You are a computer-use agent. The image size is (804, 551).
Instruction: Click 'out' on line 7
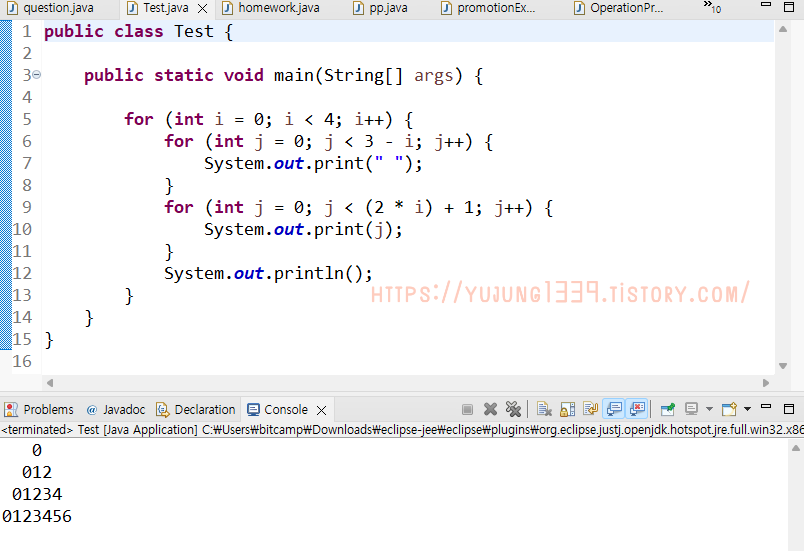289,164
